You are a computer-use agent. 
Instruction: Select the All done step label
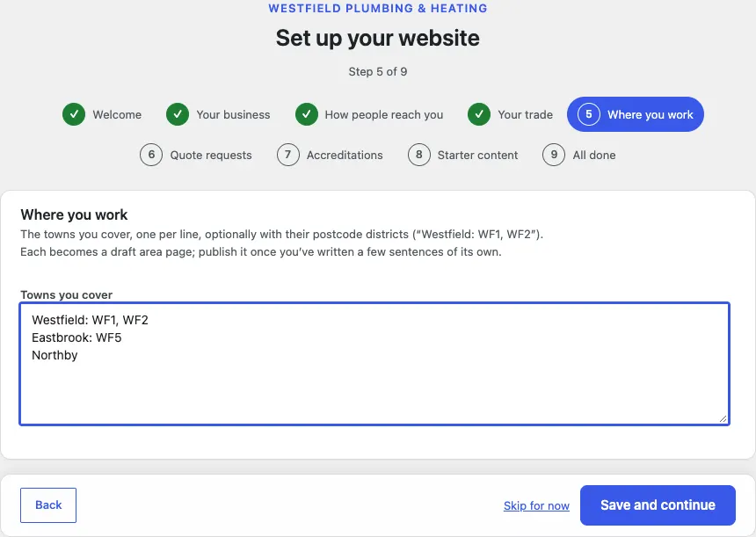(x=594, y=156)
